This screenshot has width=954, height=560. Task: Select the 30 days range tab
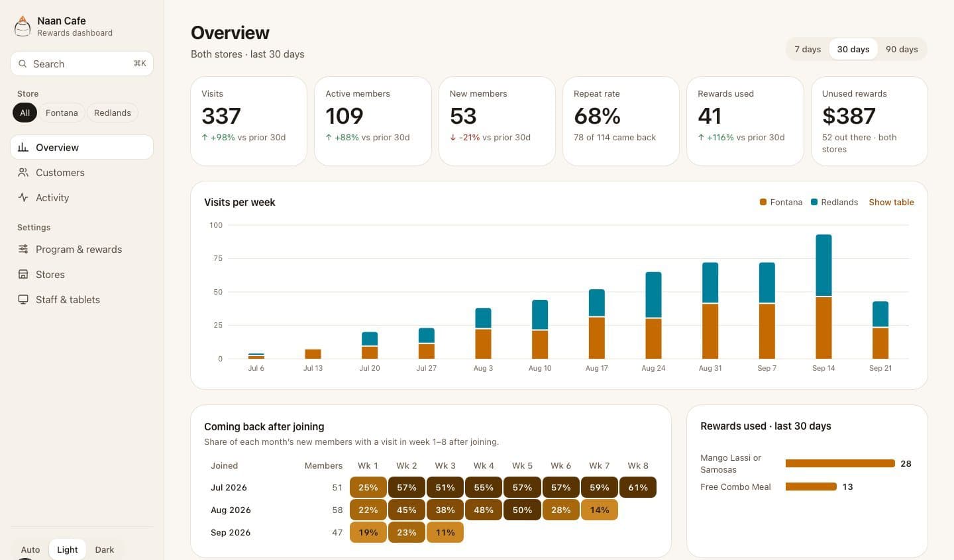[853, 49]
